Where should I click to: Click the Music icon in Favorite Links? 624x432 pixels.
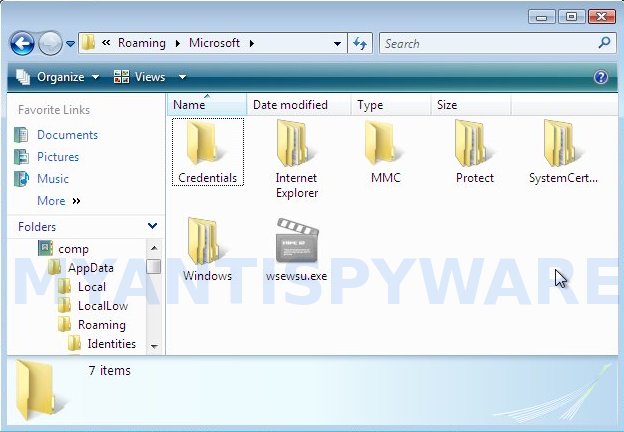click(x=21, y=179)
